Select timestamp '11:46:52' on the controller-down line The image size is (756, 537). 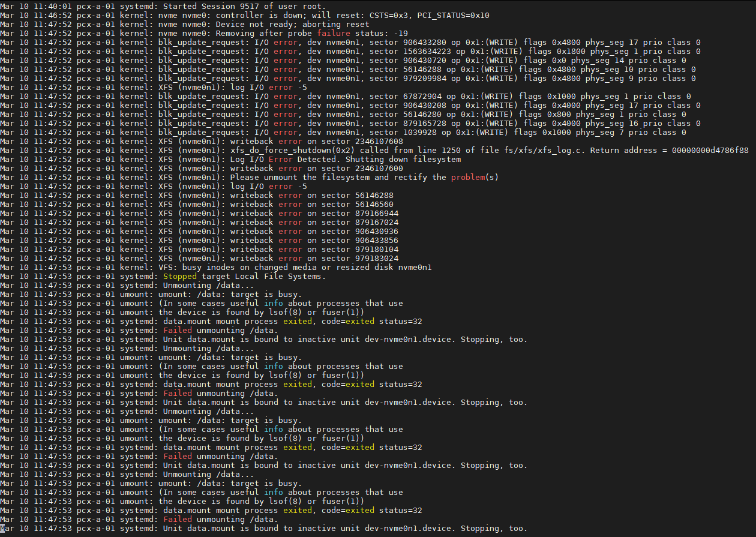[x=53, y=15]
